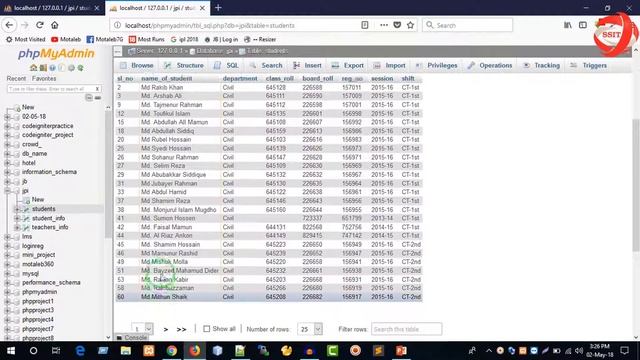Viewport: 640px width, 360px height.
Task: Open the Browse tab
Action: (137, 65)
